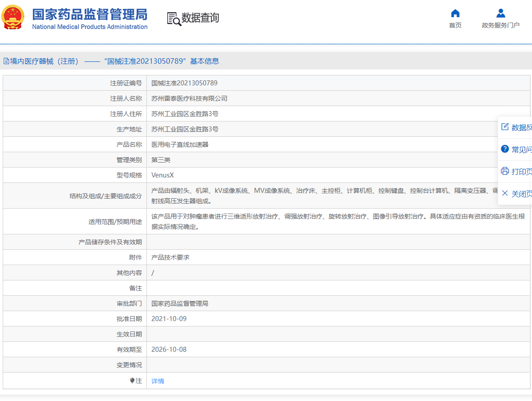Click the 数据查询 heading
This screenshot has height=401, width=532.
tap(200, 18)
